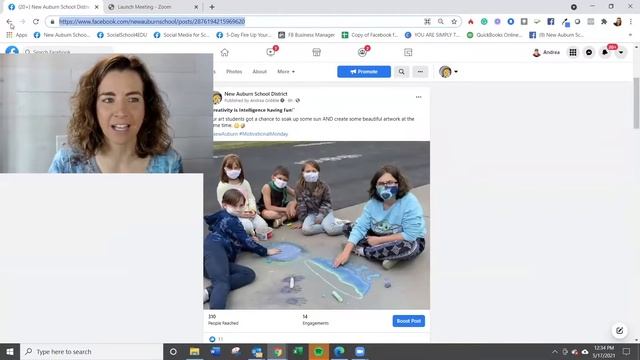Open Facebook Watch video icon

(x=271, y=52)
